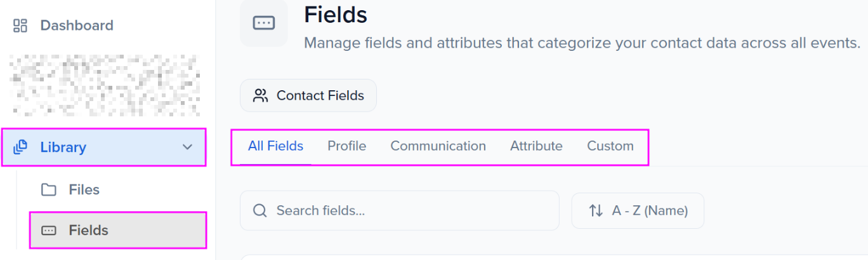
Task: Switch to the All Fields tab
Action: tap(275, 146)
